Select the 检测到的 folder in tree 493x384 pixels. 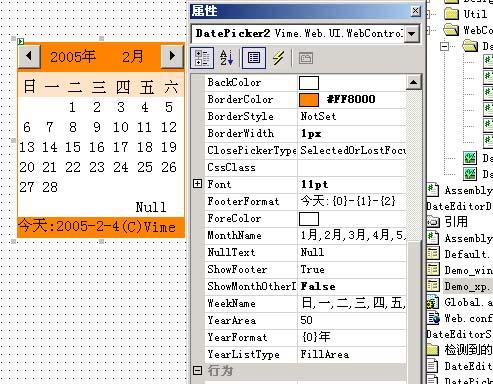pyautogui.click(x=468, y=350)
